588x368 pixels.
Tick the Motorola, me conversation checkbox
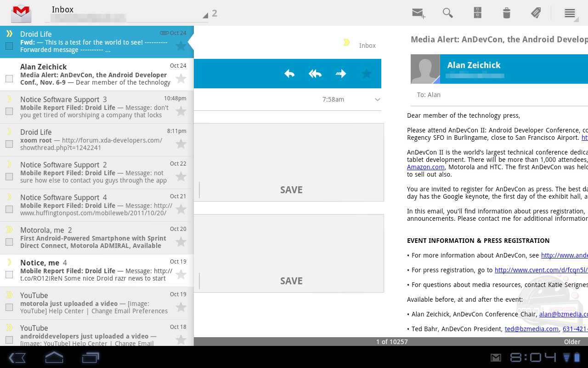[x=9, y=242]
